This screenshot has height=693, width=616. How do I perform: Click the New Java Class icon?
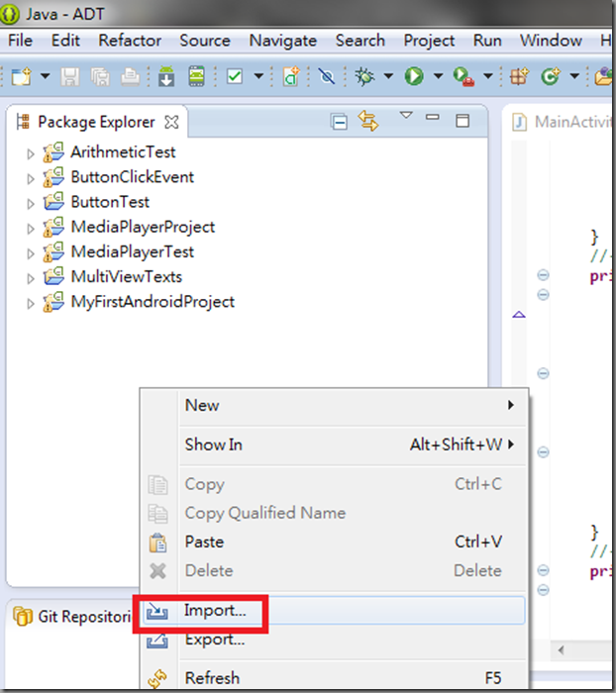(x=550, y=76)
